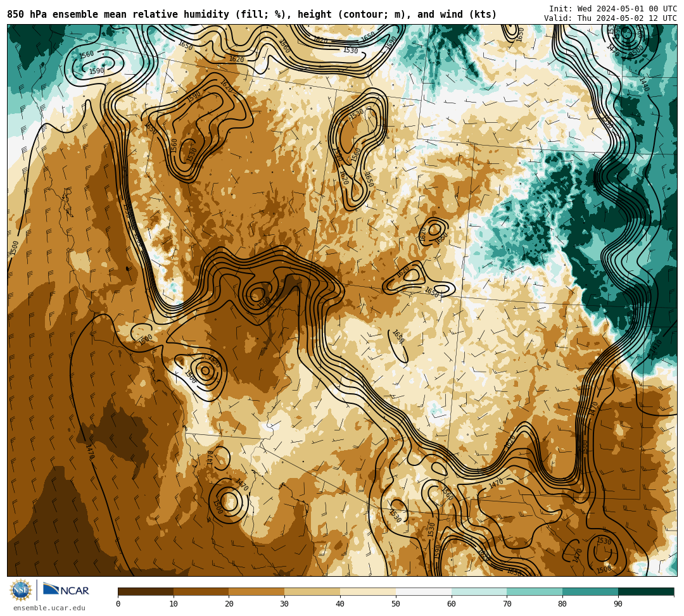Pick the 60–70% pale teal colorbar segment
This screenshot has width=684, height=616.
479,591
